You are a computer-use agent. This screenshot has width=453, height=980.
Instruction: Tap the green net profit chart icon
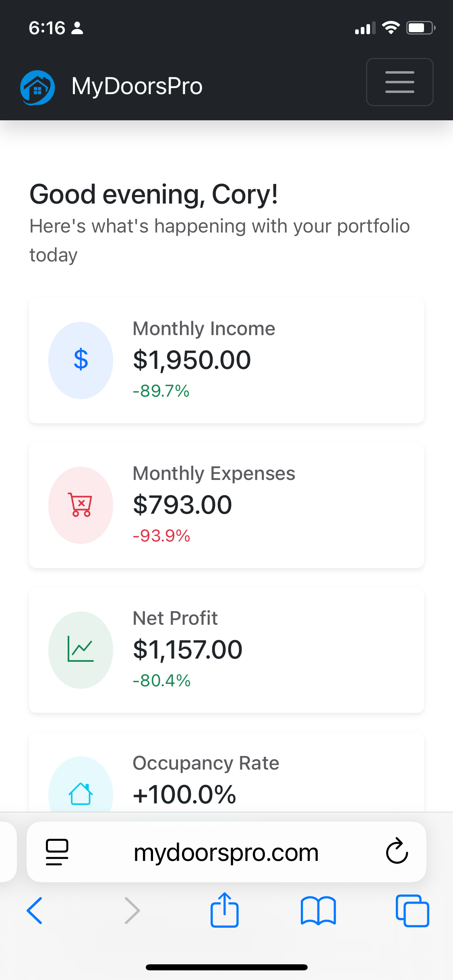point(81,649)
